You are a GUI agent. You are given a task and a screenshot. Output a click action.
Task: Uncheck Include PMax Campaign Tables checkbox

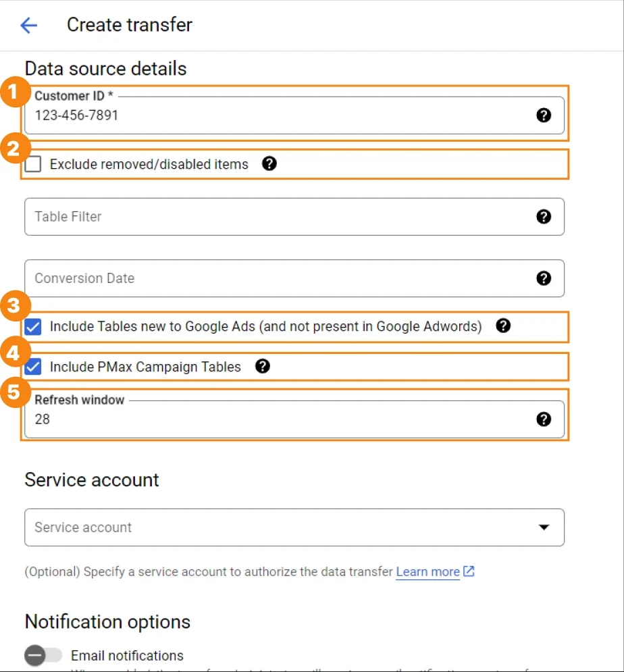coord(33,367)
